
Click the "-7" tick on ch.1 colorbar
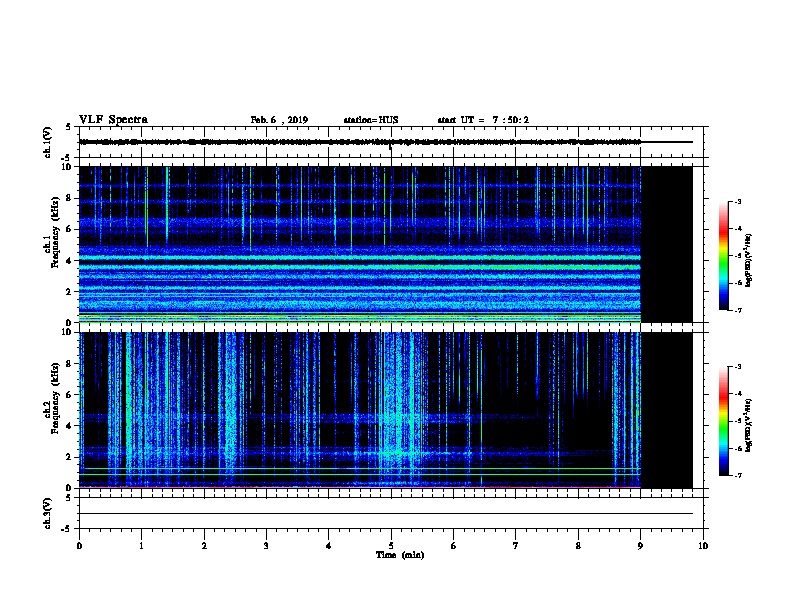pyautogui.click(x=738, y=310)
